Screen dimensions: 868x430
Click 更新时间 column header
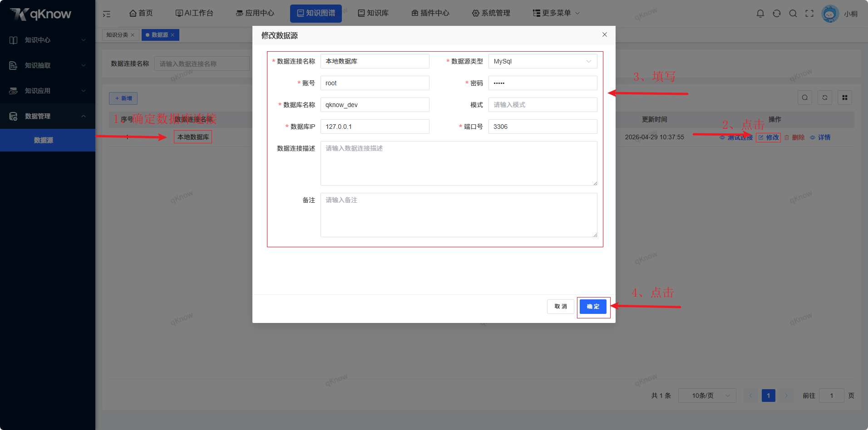(654, 119)
